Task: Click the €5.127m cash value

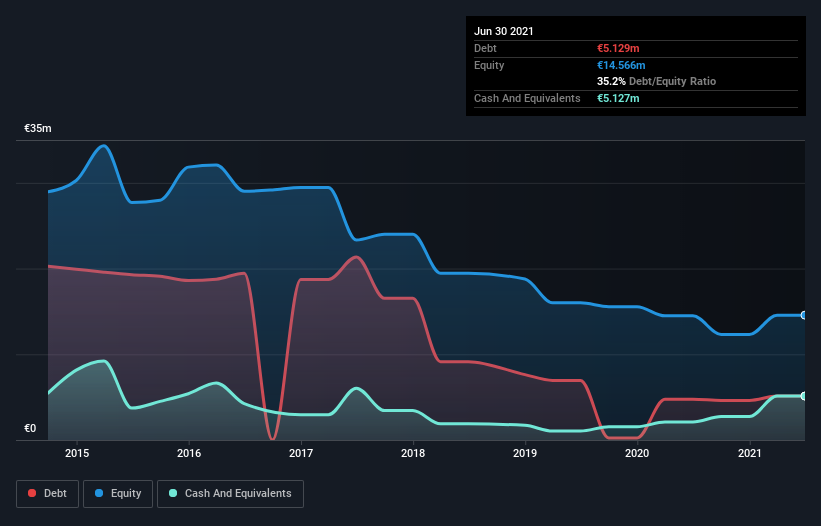Action: point(618,98)
